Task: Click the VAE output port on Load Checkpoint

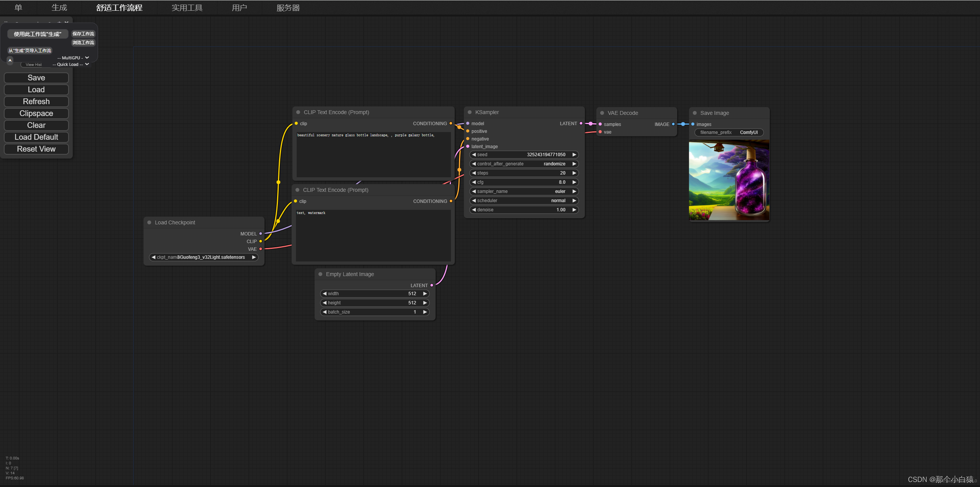Action: pos(261,249)
